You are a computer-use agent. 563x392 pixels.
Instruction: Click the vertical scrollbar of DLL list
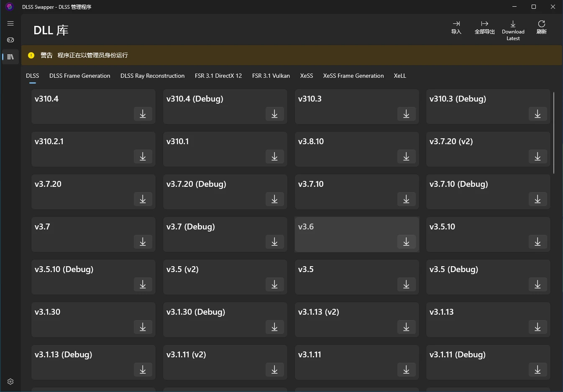point(553,133)
